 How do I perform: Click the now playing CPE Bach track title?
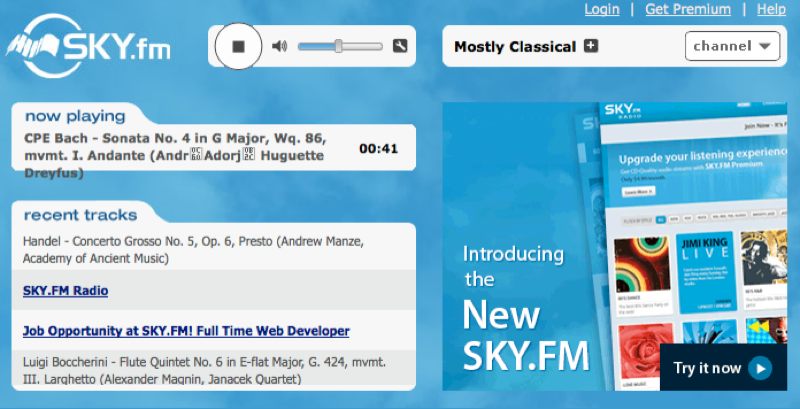coord(176,155)
